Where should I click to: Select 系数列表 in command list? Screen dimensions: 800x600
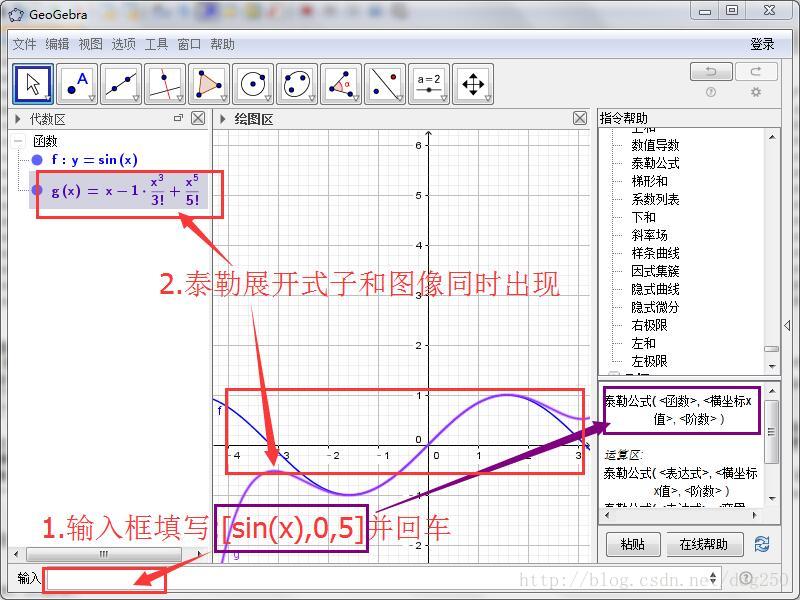coord(655,199)
